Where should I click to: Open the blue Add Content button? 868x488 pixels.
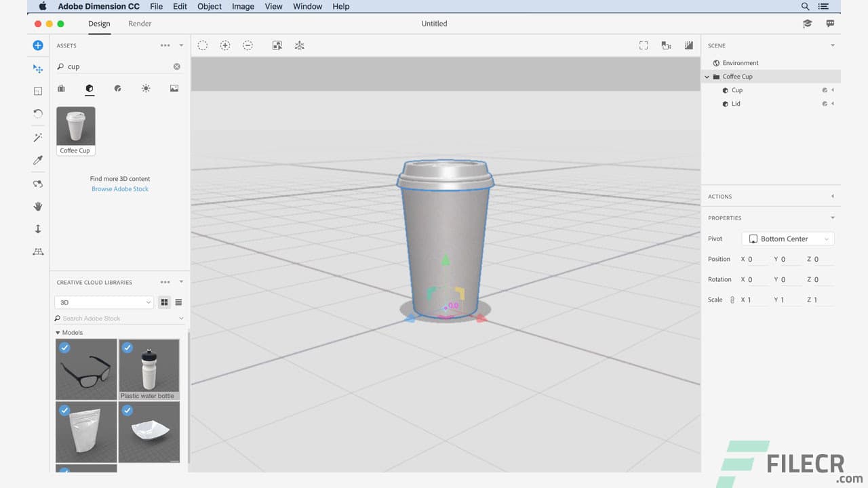(x=38, y=45)
